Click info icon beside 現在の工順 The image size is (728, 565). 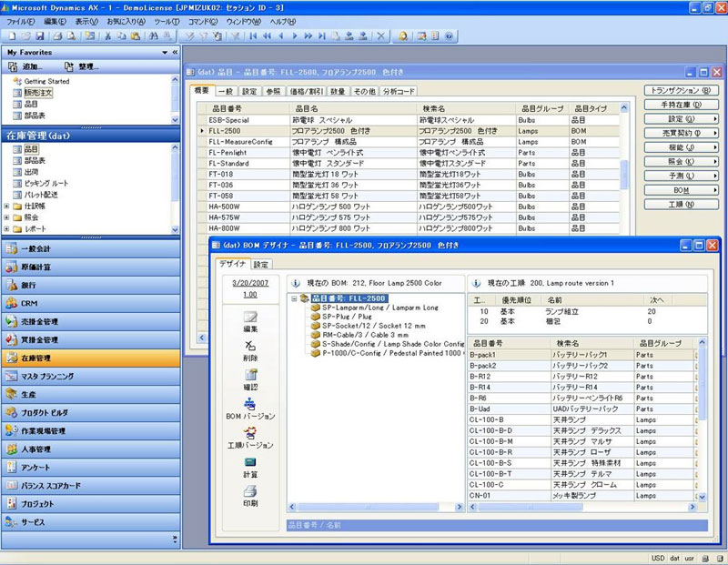point(476,283)
